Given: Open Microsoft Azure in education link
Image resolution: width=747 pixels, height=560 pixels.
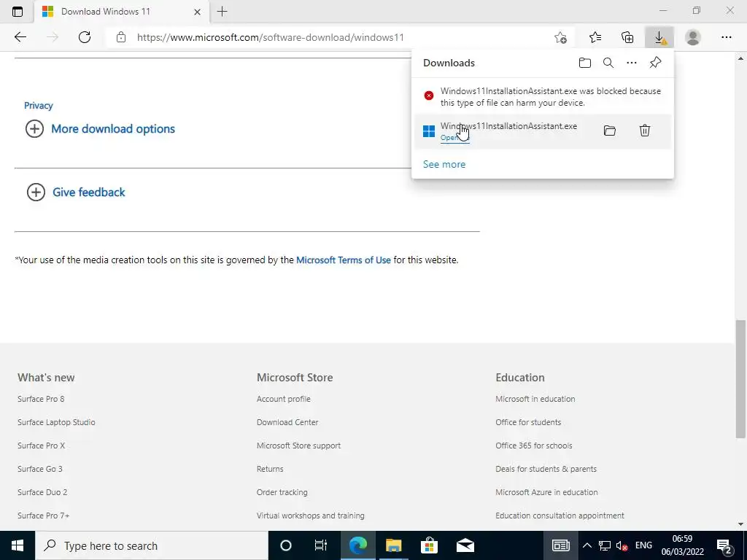Looking at the screenshot, I should [546, 492].
